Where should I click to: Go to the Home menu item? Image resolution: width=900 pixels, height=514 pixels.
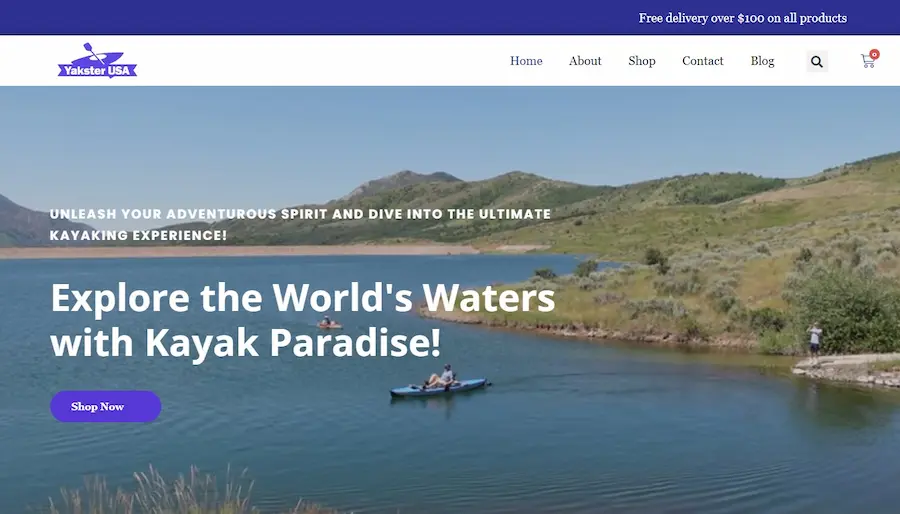click(x=526, y=61)
